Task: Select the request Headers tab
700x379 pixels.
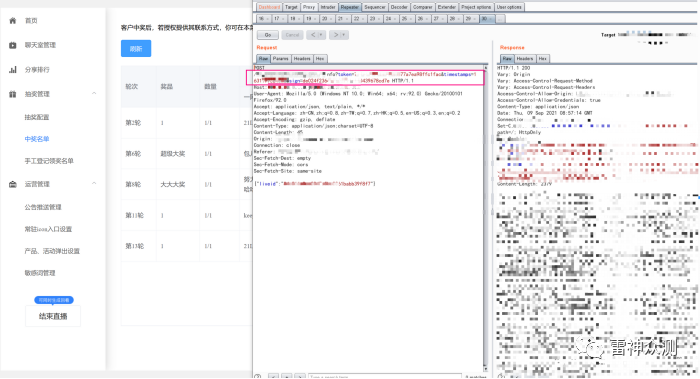Action: [302, 58]
